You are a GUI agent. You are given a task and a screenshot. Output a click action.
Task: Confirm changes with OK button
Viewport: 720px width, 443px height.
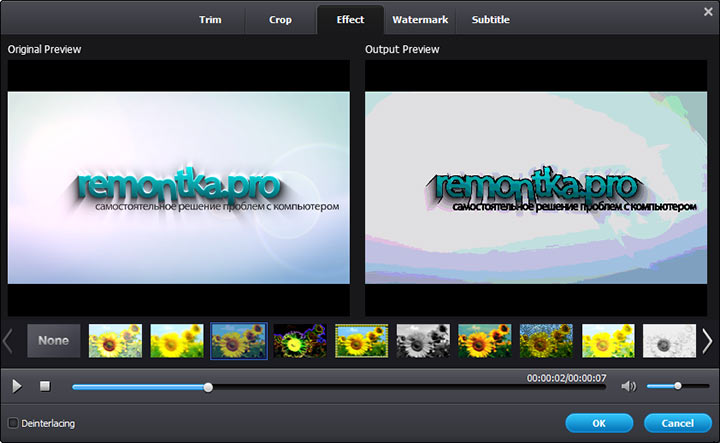(599, 423)
